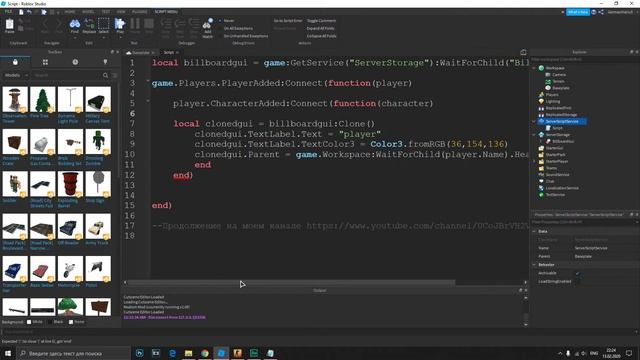Screen dimensions: 640x360
Task: Select TestService in Explorer
Action: coord(555,195)
